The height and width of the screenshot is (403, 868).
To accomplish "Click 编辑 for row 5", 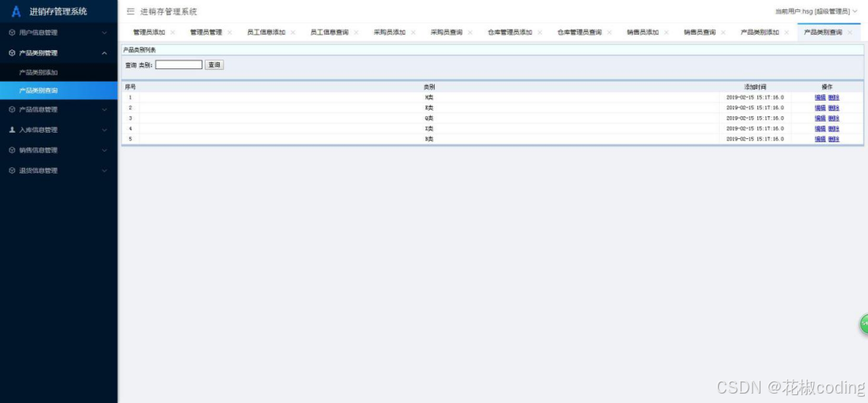I will (x=820, y=139).
